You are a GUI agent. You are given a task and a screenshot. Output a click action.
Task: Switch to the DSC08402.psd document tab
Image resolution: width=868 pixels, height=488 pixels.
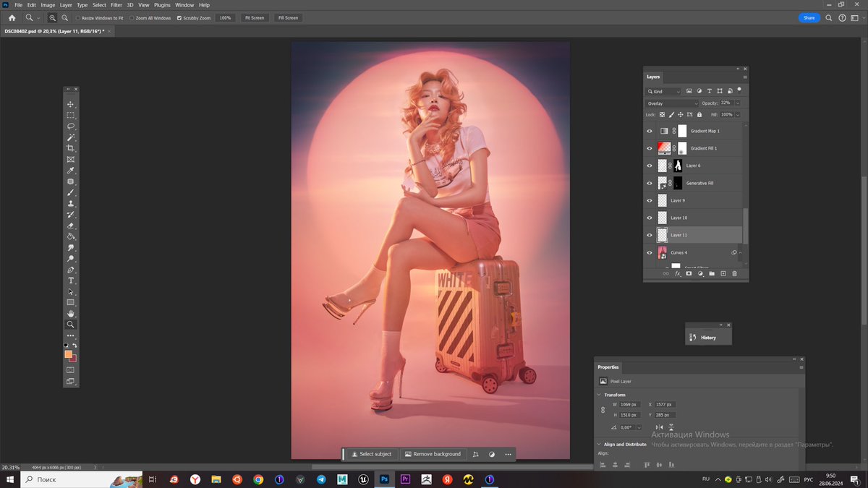(x=54, y=31)
